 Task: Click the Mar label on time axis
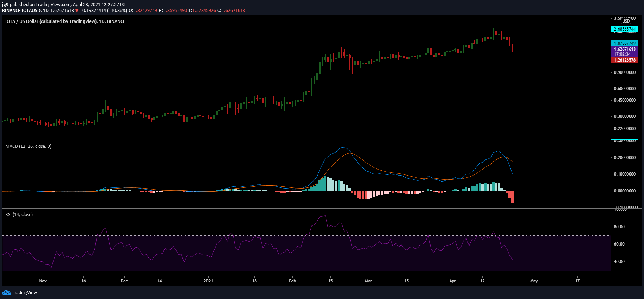(368, 281)
